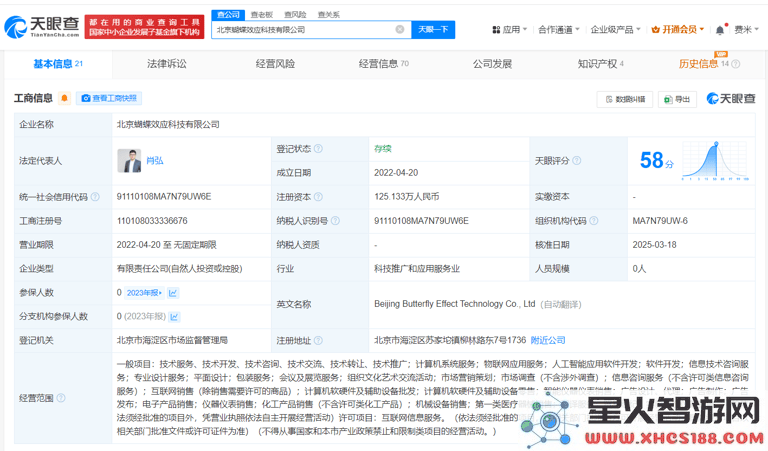Click the legal representative's photo
Viewport: 768px width, 451px height.
coord(129,161)
